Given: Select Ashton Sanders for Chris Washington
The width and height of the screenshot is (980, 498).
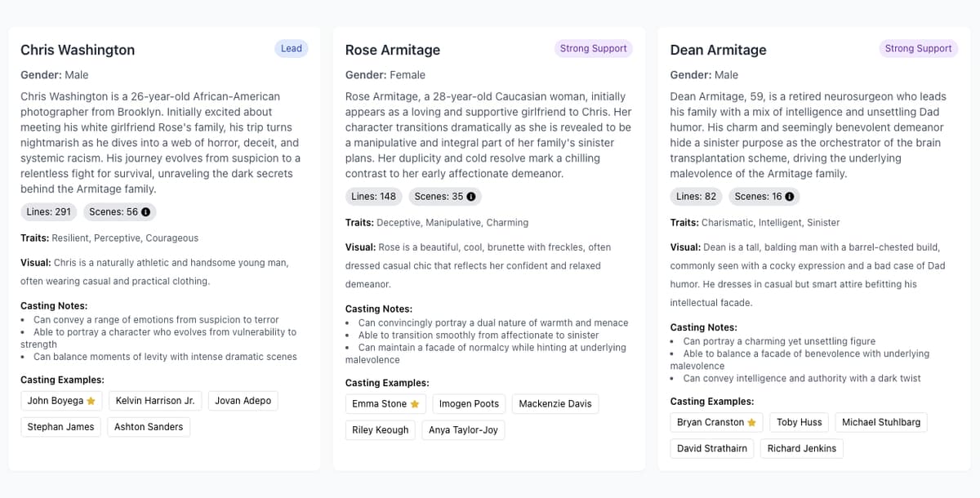Looking at the screenshot, I should coord(148,426).
